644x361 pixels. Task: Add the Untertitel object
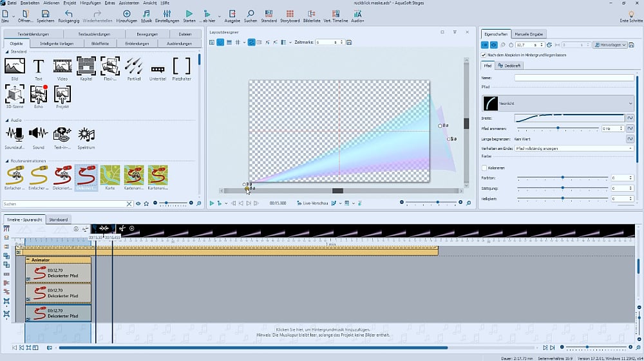(158, 67)
